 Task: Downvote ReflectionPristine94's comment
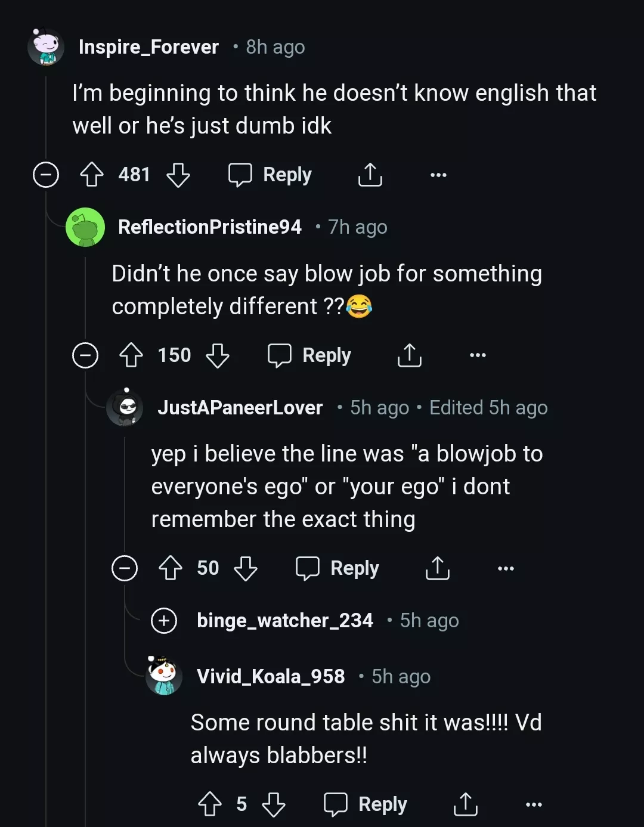pos(219,355)
